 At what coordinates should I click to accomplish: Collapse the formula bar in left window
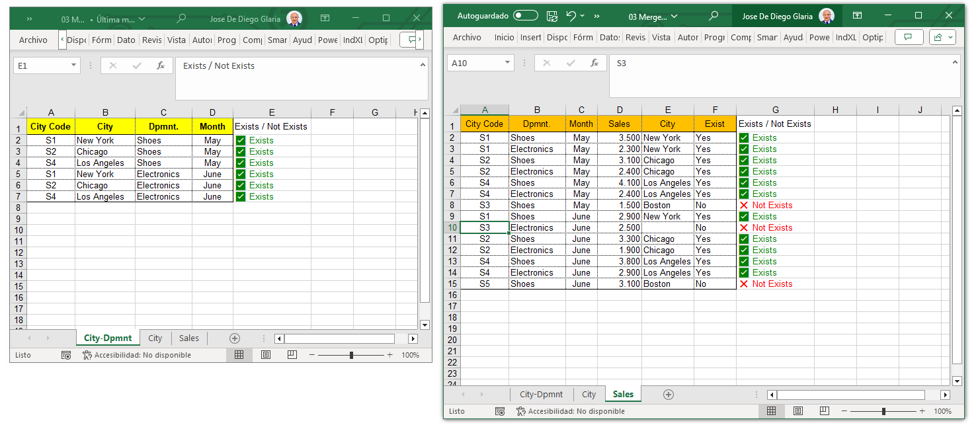pos(423,65)
